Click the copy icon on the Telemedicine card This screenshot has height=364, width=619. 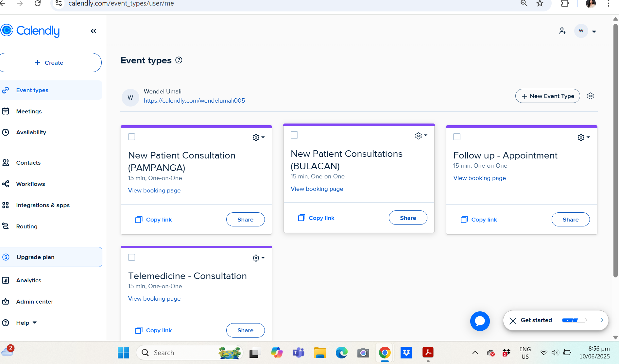[139, 330]
